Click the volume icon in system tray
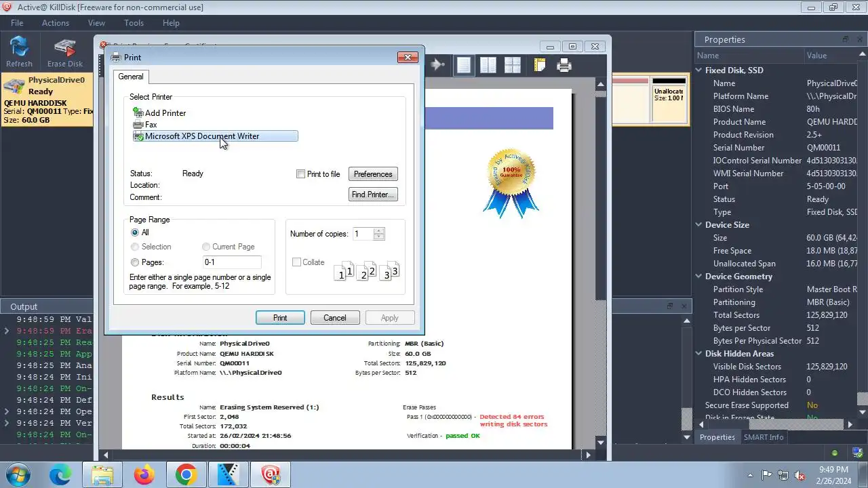The height and width of the screenshot is (488, 868). click(x=800, y=475)
